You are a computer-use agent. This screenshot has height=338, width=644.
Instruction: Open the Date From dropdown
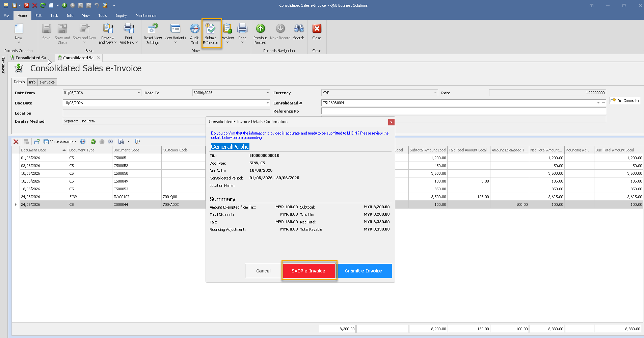[138, 93]
